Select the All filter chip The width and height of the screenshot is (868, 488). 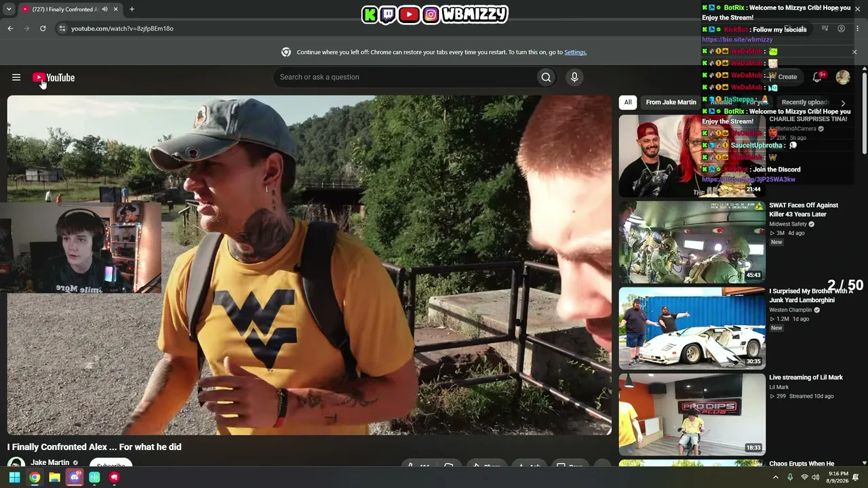tap(628, 102)
